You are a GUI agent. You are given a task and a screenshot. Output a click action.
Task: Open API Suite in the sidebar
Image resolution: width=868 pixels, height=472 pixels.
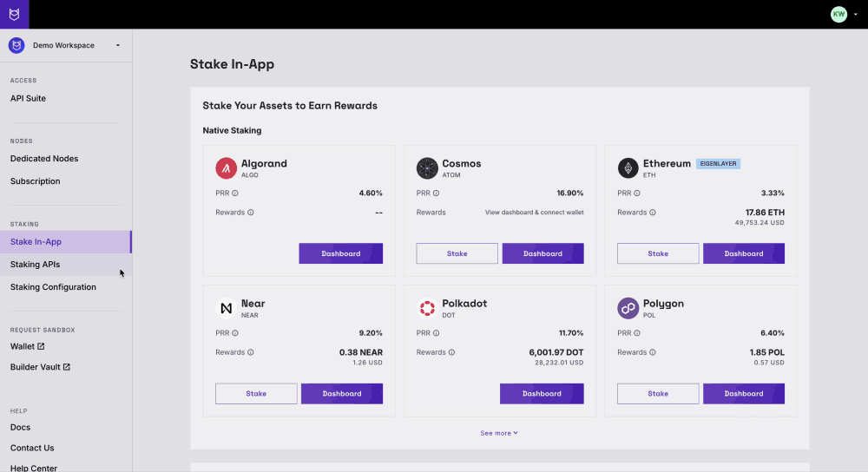tap(29, 99)
